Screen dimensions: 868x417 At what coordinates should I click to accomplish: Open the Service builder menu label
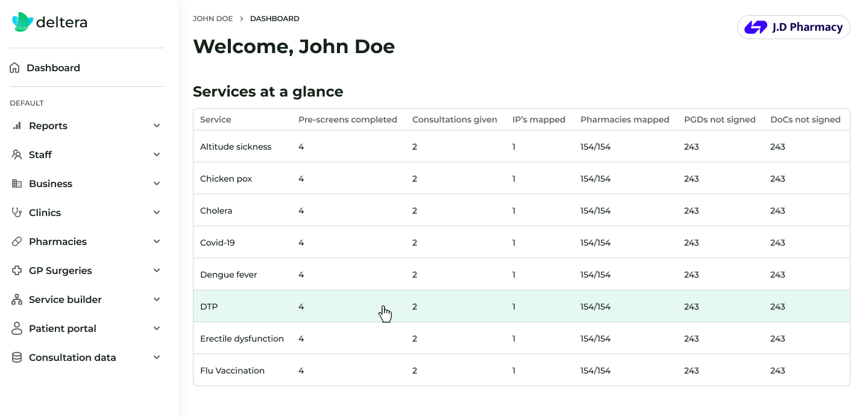click(65, 299)
